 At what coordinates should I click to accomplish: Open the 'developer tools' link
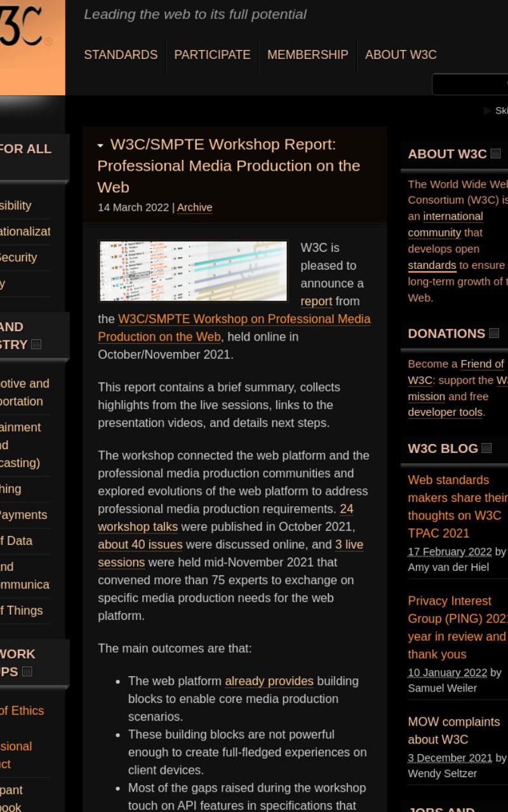pos(445,412)
